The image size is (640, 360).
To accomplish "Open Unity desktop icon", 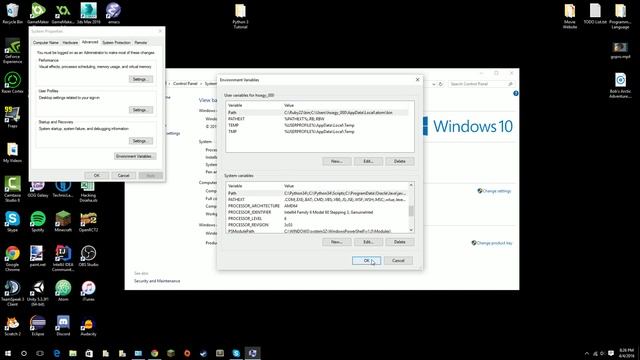I will [38, 293].
